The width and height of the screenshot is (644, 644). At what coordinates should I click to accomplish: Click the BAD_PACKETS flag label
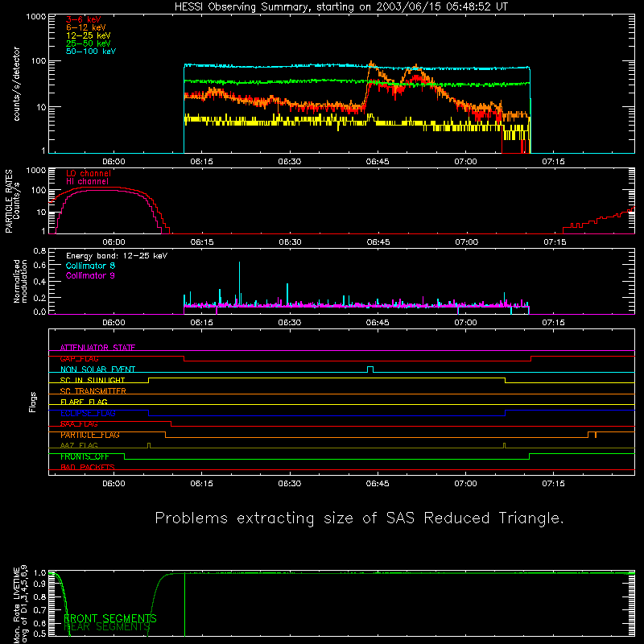point(88,467)
